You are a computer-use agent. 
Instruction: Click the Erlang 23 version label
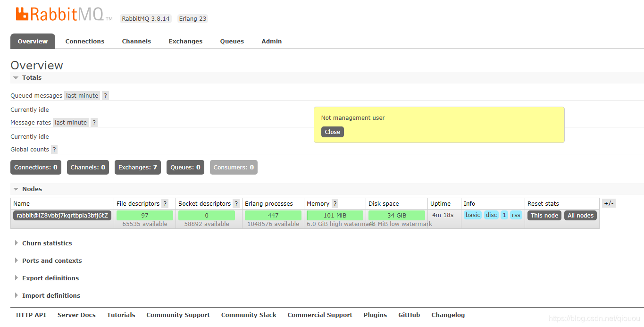[192, 18]
